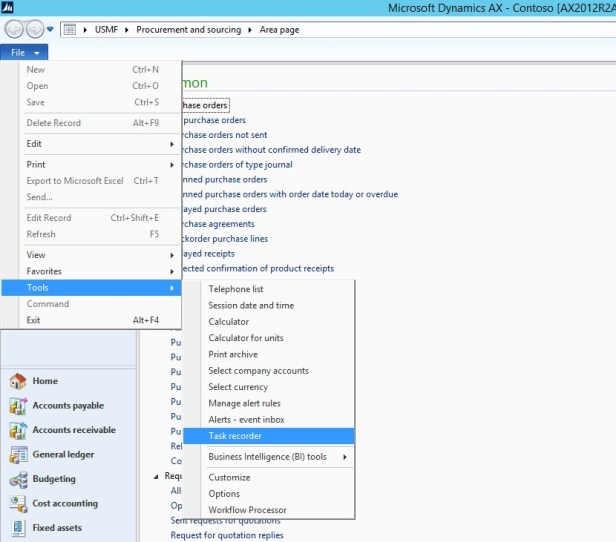Screen dimensions: 616x542
Task: Open Accounts payable module icon
Action: tap(17, 406)
